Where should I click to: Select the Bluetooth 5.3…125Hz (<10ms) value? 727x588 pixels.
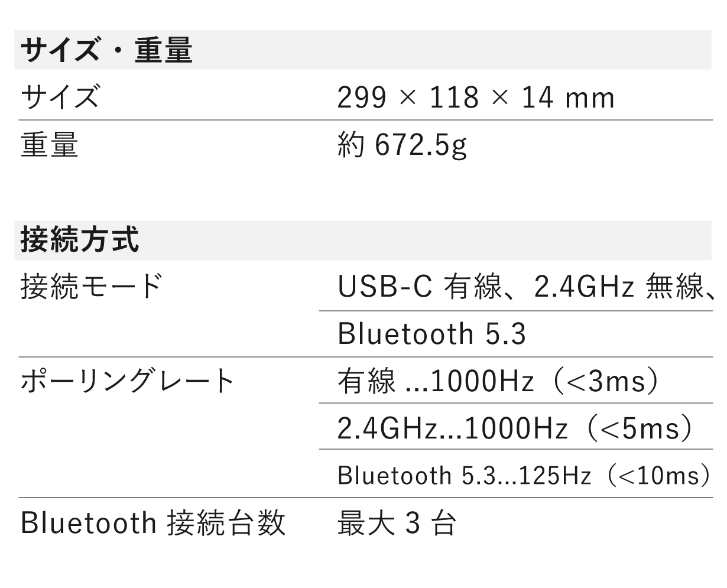(524, 475)
